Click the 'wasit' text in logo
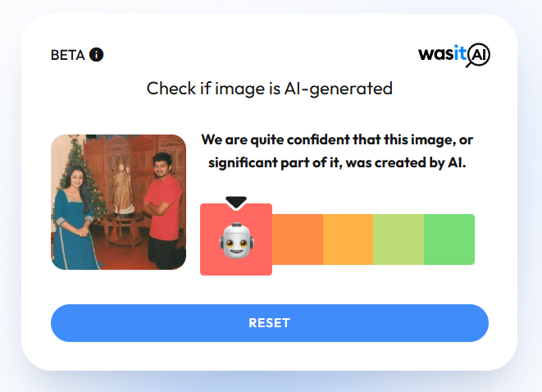This screenshot has width=542, height=392. [x=442, y=54]
